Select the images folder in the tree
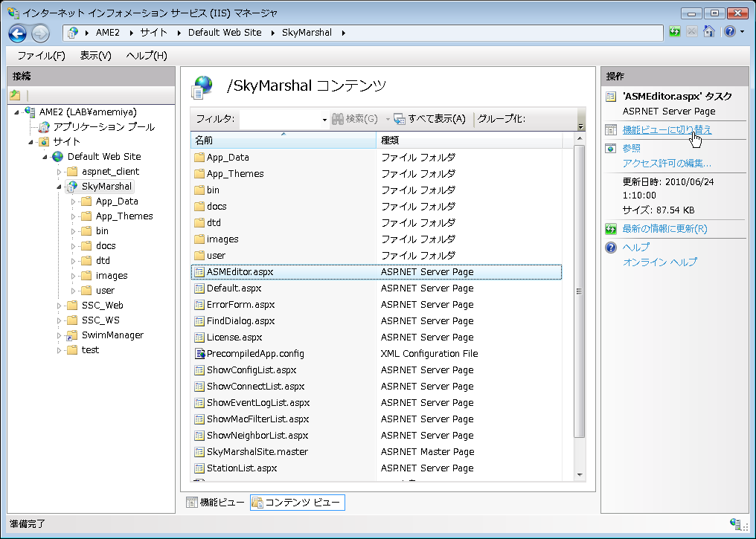This screenshot has height=539, width=756. [x=112, y=276]
